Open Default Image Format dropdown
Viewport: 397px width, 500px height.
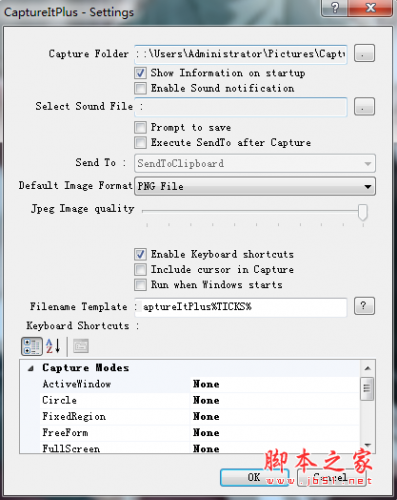pyautogui.click(x=255, y=186)
